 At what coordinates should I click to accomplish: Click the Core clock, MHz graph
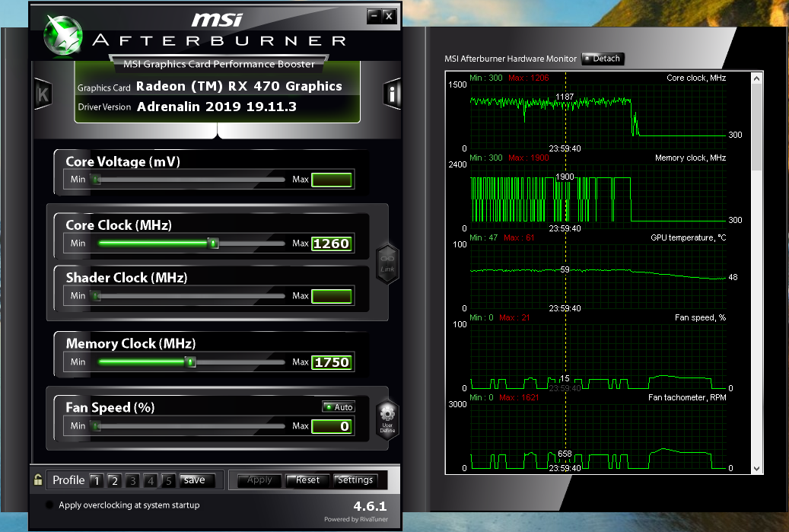point(598,116)
